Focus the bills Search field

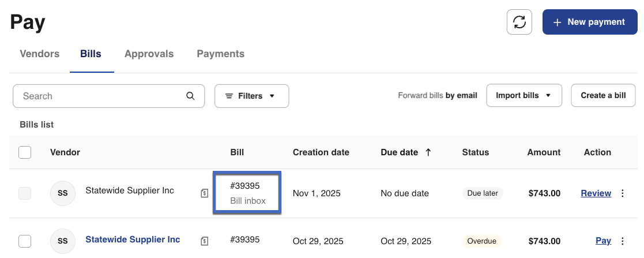(x=101, y=96)
